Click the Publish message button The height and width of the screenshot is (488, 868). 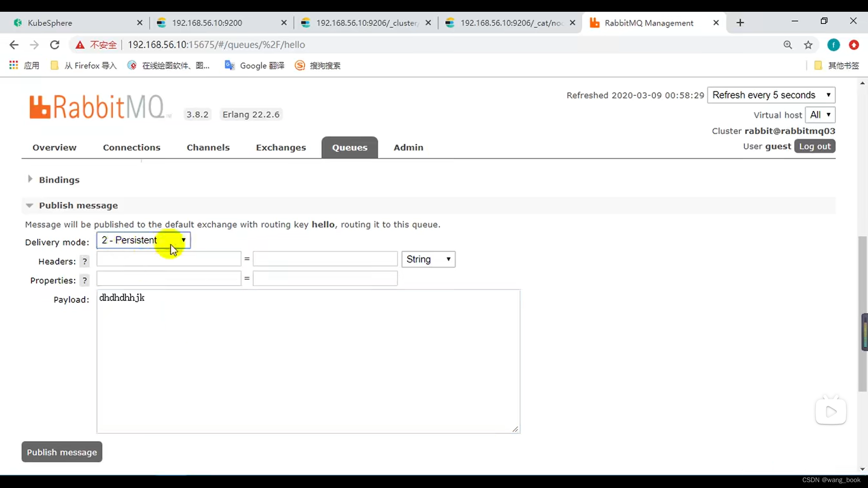(x=61, y=452)
